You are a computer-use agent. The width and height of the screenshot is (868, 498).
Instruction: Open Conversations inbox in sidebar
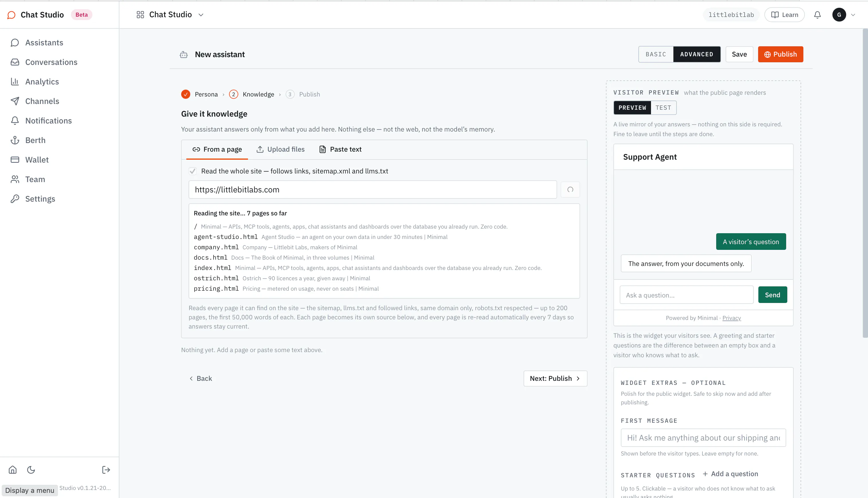pos(44,62)
